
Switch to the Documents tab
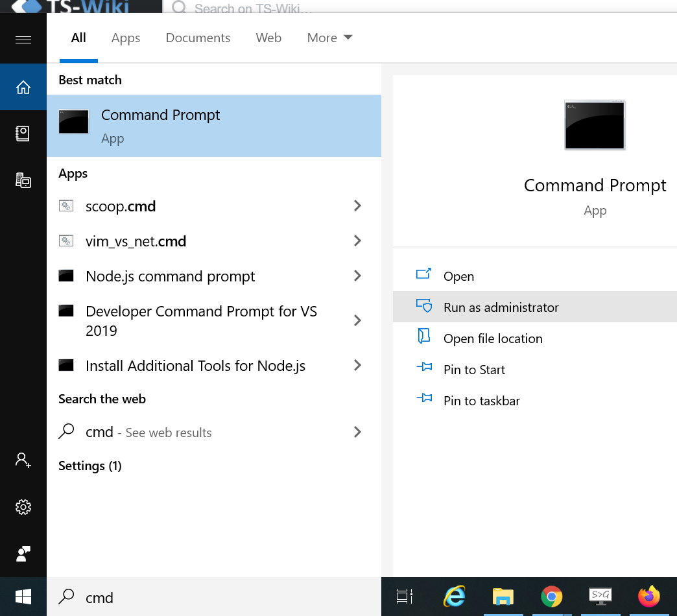click(x=198, y=38)
